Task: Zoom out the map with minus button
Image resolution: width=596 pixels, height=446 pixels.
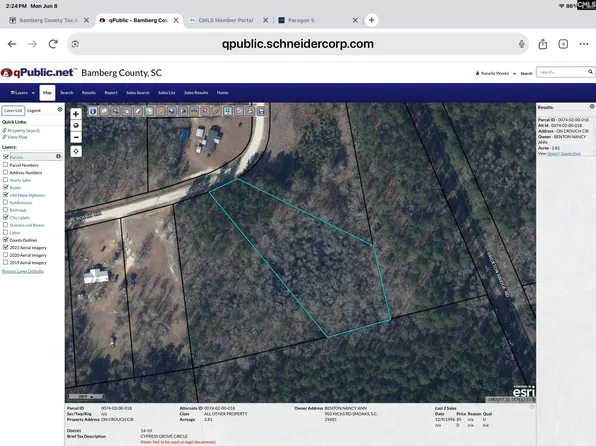Action: [76, 137]
